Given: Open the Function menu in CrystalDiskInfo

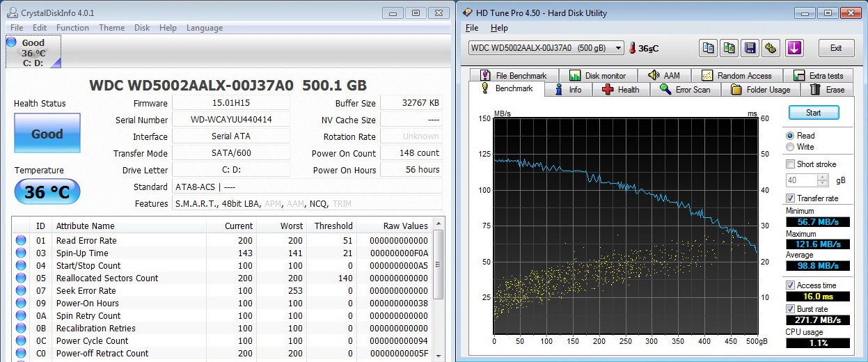Looking at the screenshot, I should point(72,28).
